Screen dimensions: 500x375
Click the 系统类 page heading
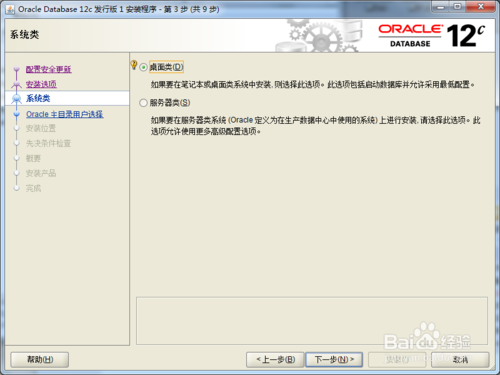[24, 35]
